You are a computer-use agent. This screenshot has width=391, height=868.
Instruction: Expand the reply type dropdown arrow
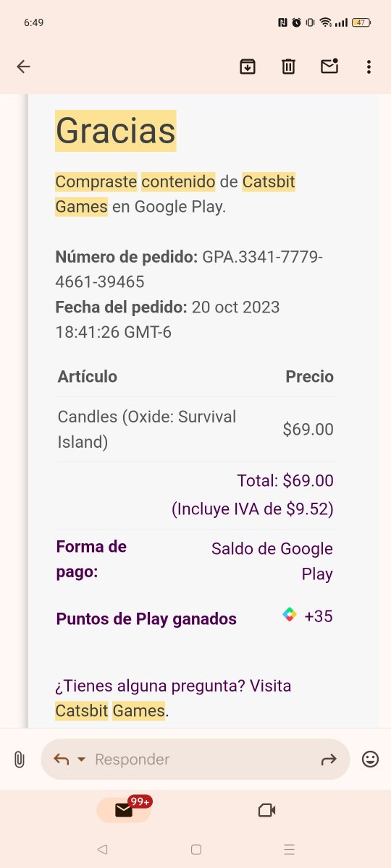click(x=81, y=759)
